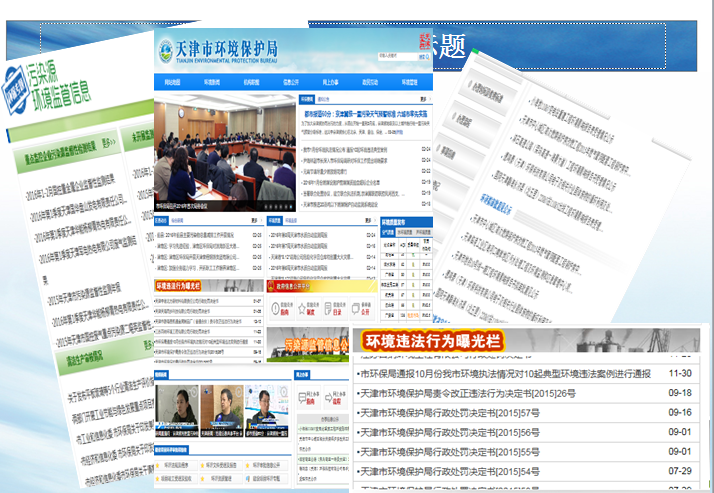714x493 pixels.
Task: Open the 机构职能 navigation item
Action: 251,82
